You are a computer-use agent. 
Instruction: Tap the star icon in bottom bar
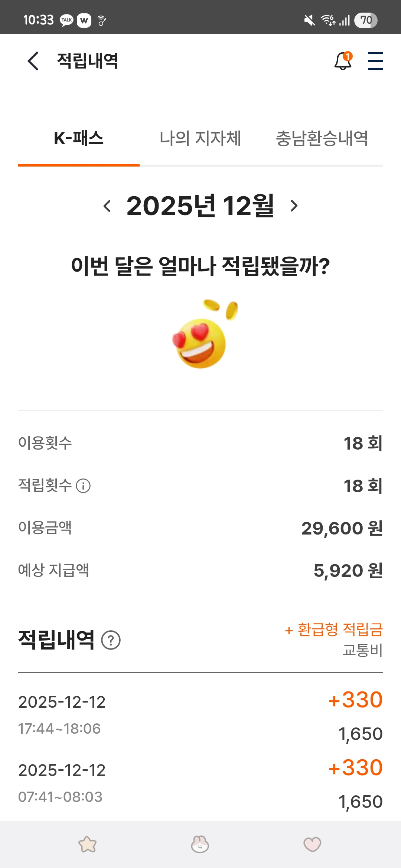[88, 844]
